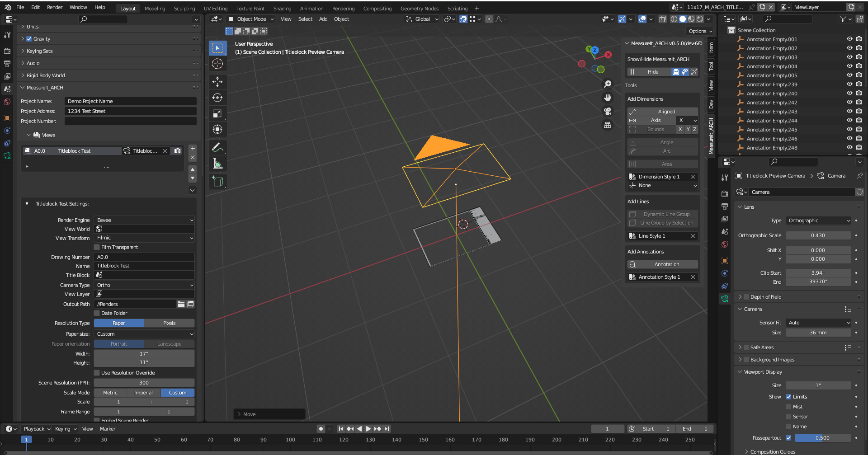Screen dimensions: 868x455
Task: Enable the Mist checkbox
Action: click(788, 407)
